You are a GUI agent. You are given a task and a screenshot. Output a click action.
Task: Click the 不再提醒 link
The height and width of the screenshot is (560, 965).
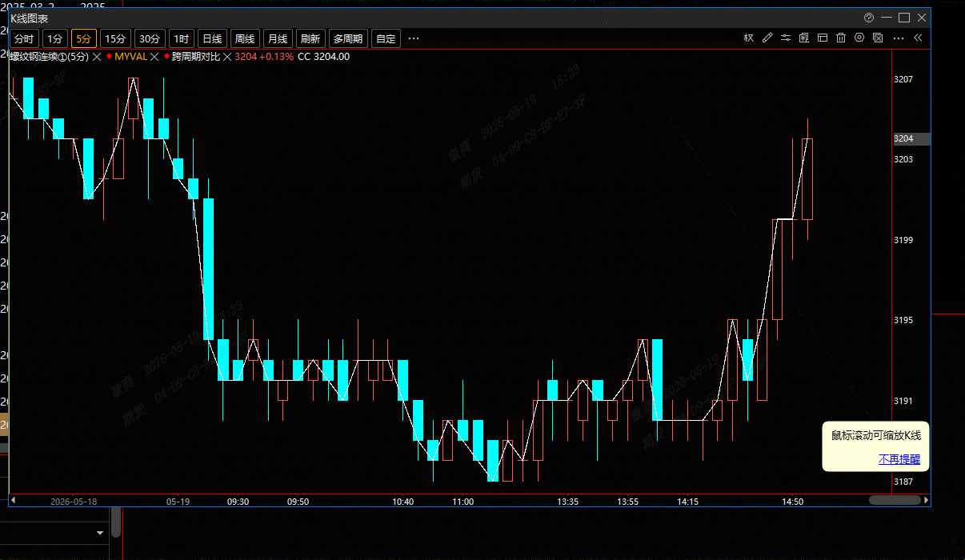pyautogui.click(x=899, y=459)
